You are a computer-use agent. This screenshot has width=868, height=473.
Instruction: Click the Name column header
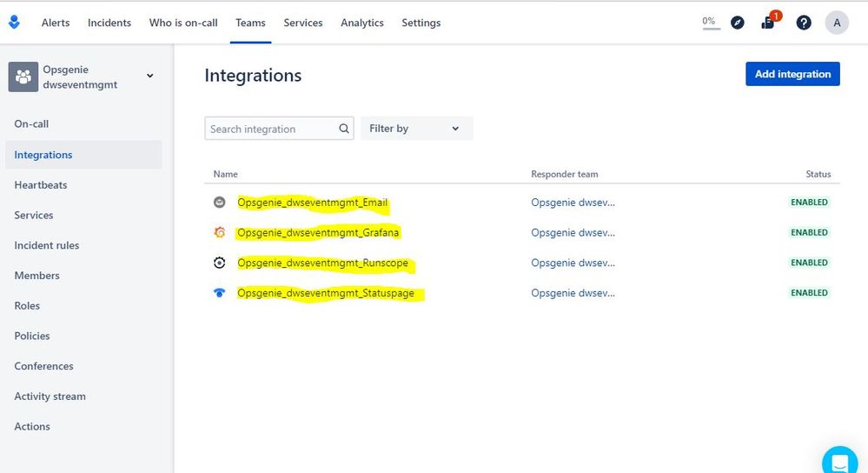225,174
